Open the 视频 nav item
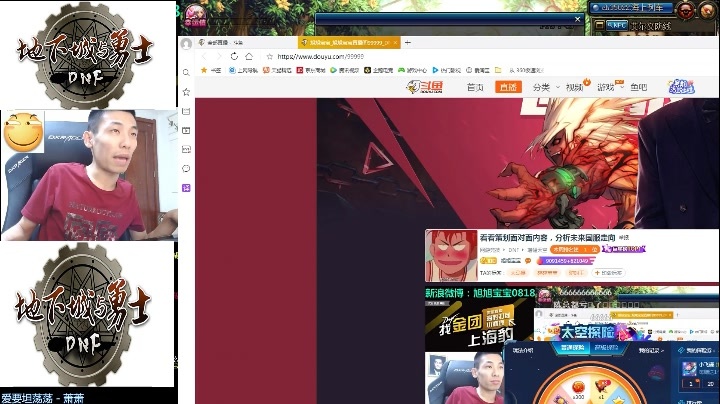This screenshot has width=720, height=404. pyautogui.click(x=574, y=87)
